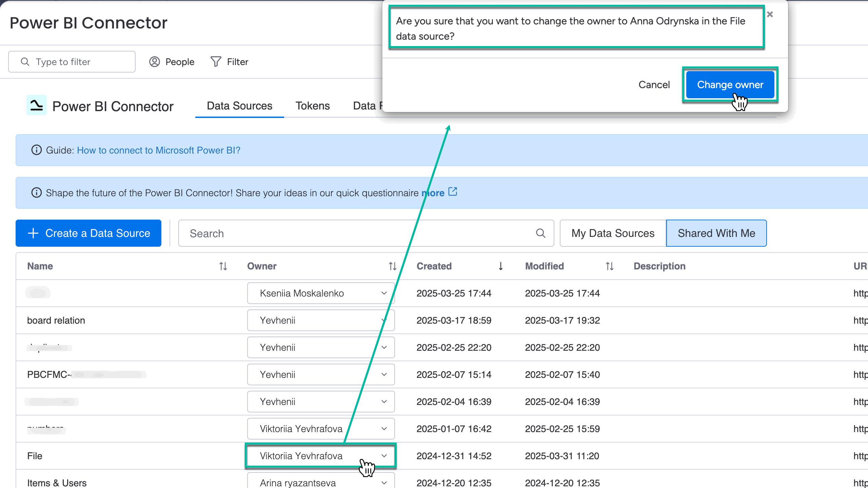Expand the Yevhenii owner dropdown for board relation
Image resolution: width=868 pixels, height=488 pixels.
(384, 320)
